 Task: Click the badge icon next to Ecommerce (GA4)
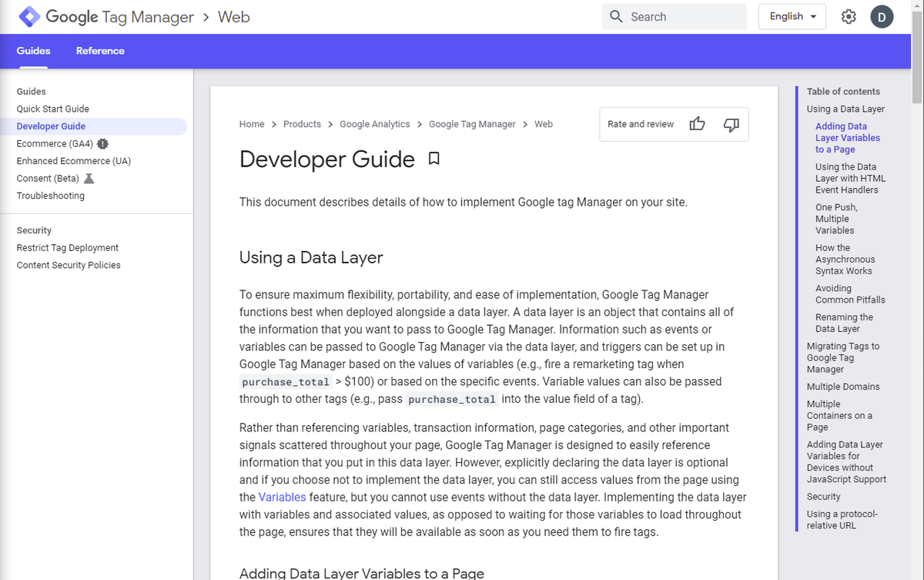(x=102, y=144)
